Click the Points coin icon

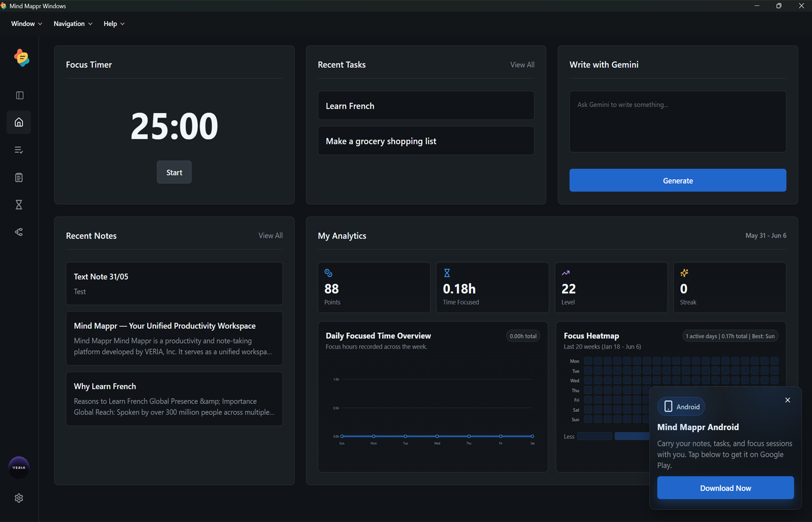click(x=328, y=273)
